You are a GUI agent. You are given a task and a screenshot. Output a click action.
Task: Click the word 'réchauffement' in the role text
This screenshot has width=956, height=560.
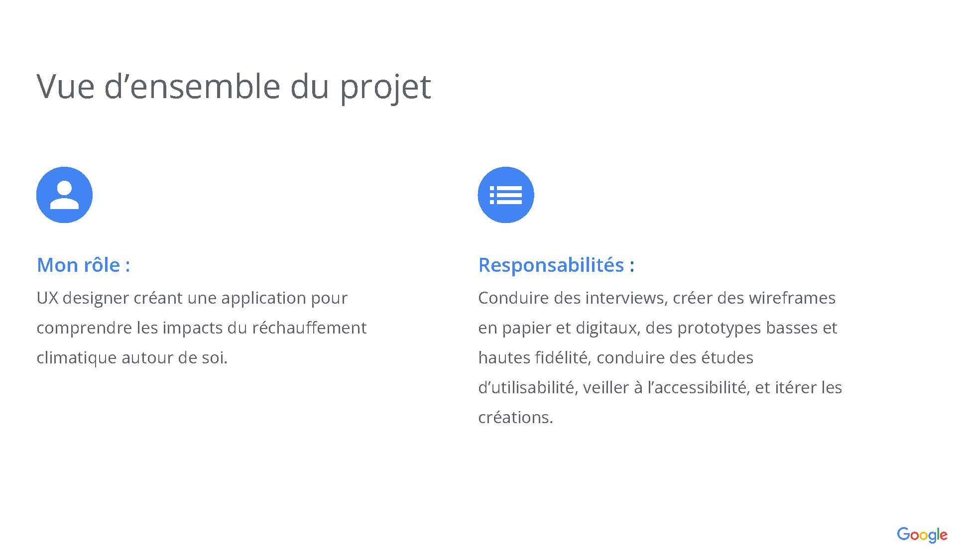pos(309,328)
